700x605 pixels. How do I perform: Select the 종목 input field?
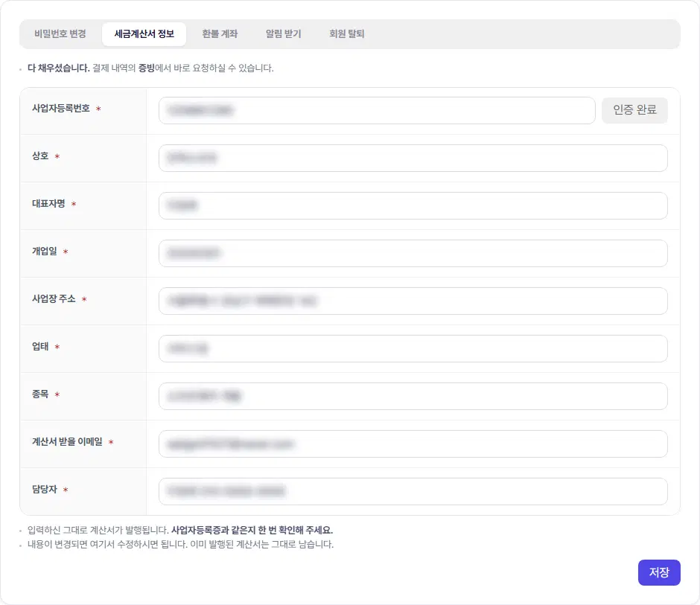click(x=413, y=396)
